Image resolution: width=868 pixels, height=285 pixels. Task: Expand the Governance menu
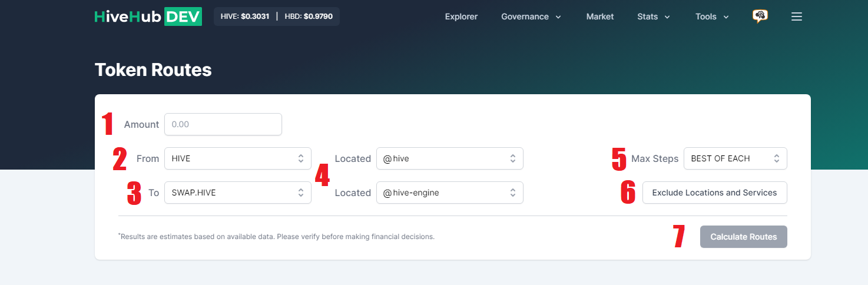pyautogui.click(x=531, y=16)
